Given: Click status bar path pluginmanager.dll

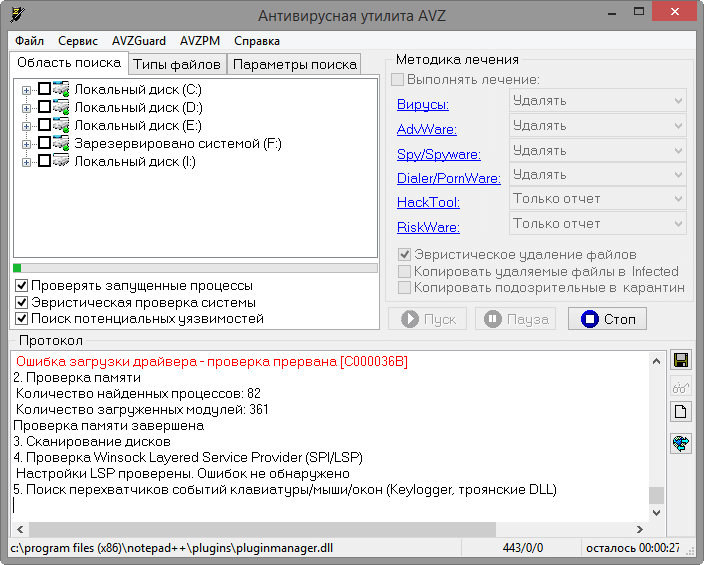Looking at the screenshot, I should [x=172, y=548].
